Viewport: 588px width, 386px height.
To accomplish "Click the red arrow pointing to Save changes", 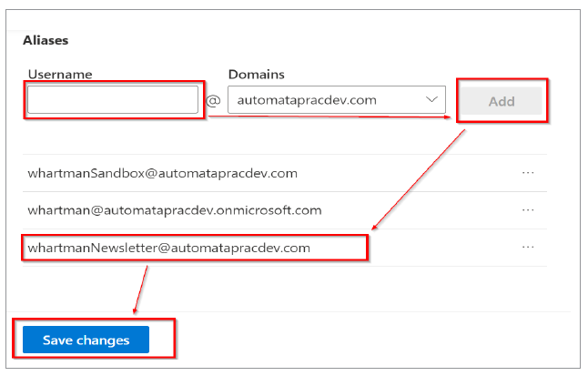I will click(x=141, y=289).
